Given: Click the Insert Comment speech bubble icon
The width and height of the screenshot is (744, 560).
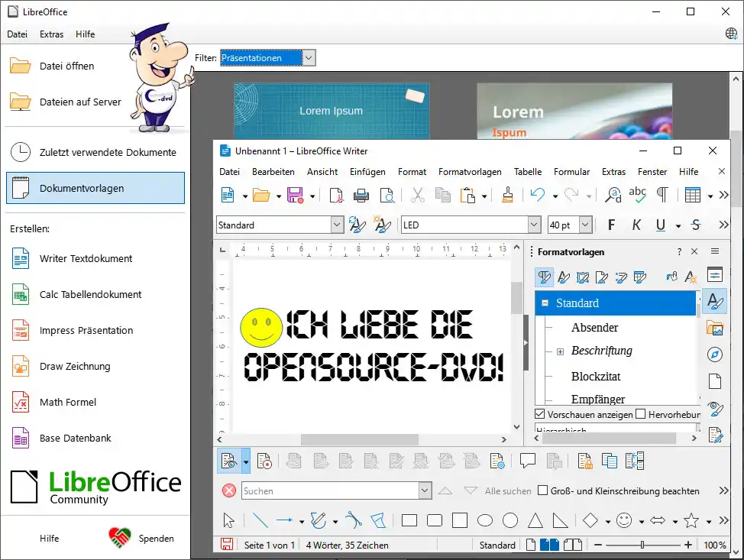Looking at the screenshot, I should pos(528,461).
